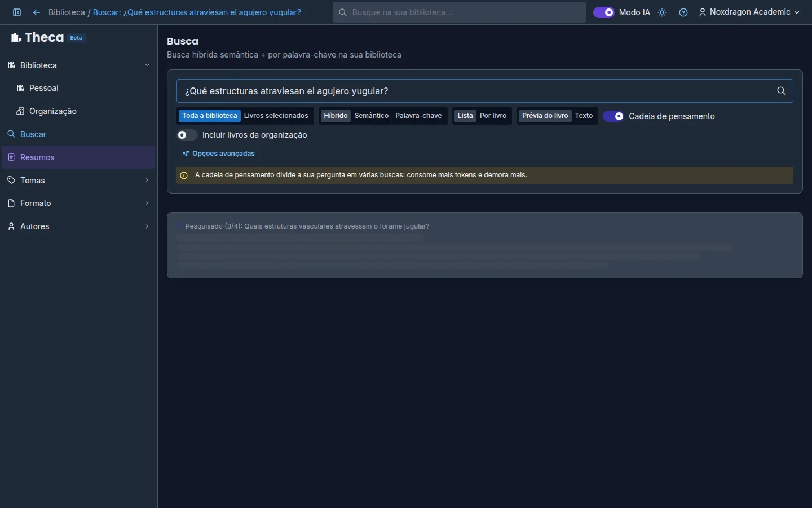
Task: Click the warning info icon in yellow banner
Action: [x=184, y=176]
